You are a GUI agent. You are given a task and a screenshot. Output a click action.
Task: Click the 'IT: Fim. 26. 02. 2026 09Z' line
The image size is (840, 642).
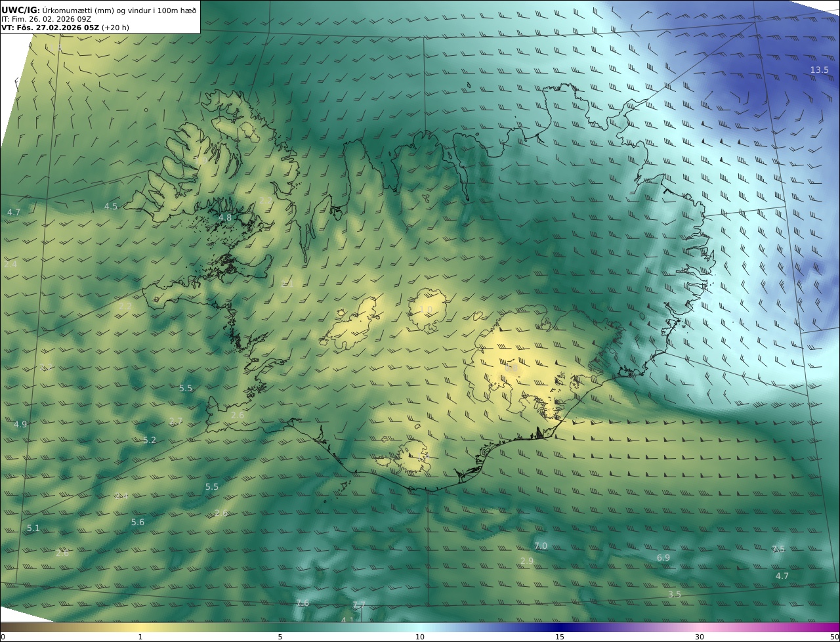(x=46, y=19)
